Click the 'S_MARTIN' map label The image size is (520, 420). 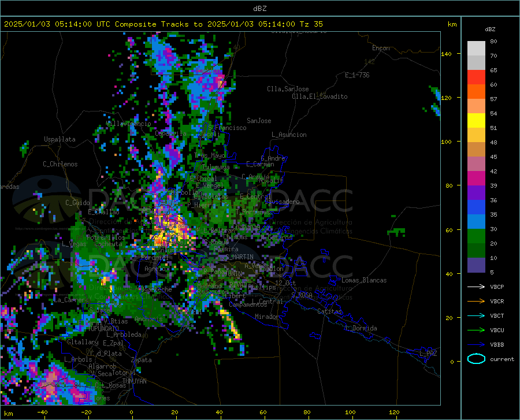(x=239, y=257)
